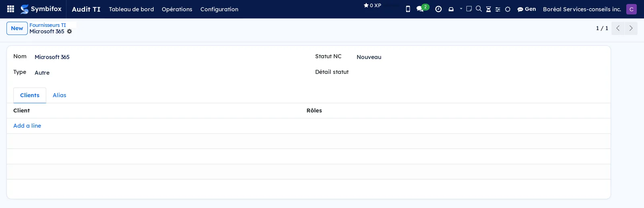Click the inbox tray icon
The image size is (644, 208).
[451, 9]
